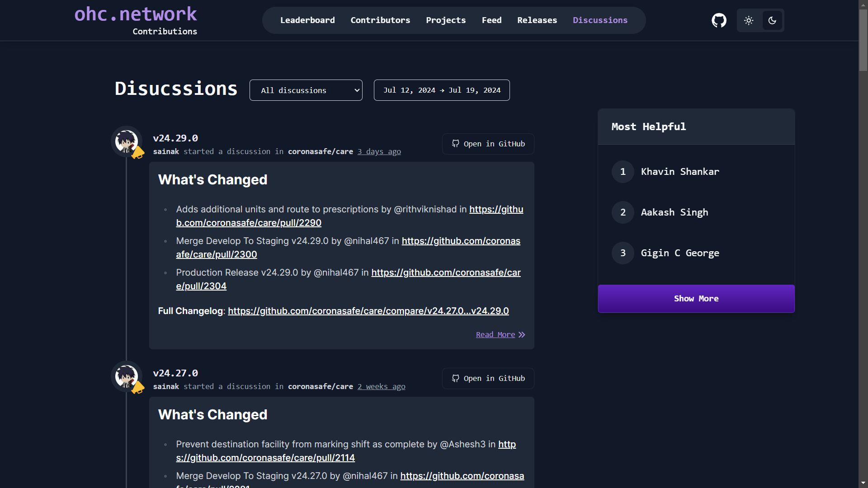
Task: Click the double-arrow icon next to Read More
Action: coord(523,334)
